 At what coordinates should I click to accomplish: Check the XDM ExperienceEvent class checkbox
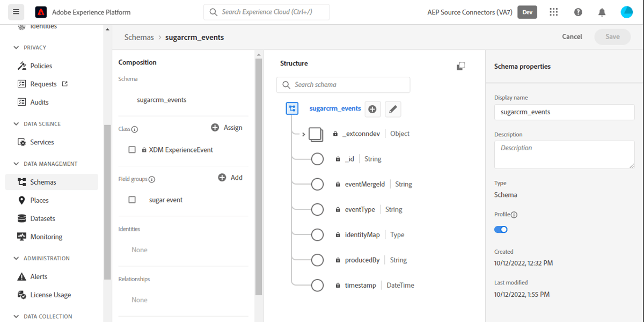(132, 150)
